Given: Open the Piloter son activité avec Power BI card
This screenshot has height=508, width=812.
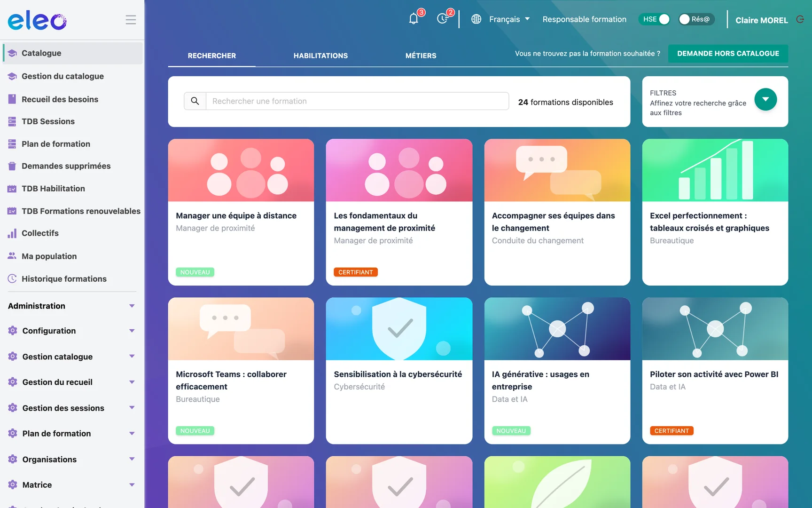Looking at the screenshot, I should [x=715, y=370].
